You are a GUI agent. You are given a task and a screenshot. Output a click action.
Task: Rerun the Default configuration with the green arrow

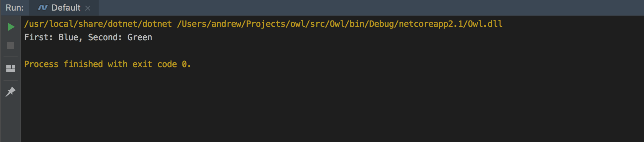pyautogui.click(x=11, y=27)
